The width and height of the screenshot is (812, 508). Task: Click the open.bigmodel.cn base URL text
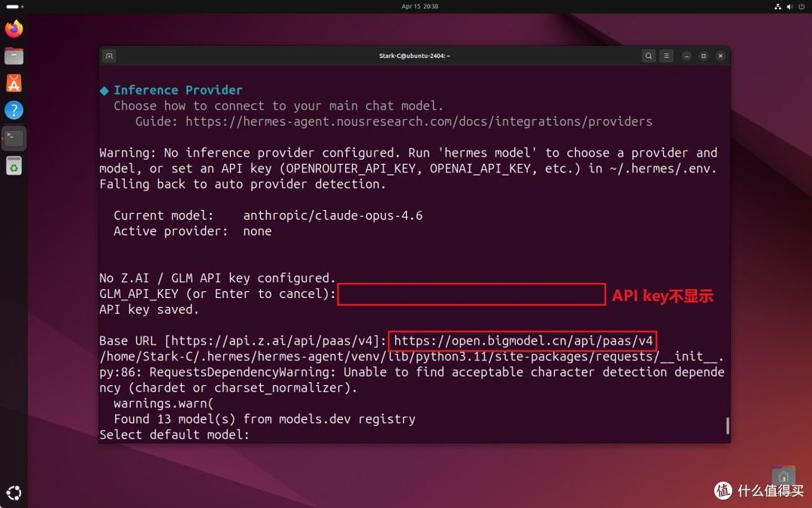pos(523,341)
